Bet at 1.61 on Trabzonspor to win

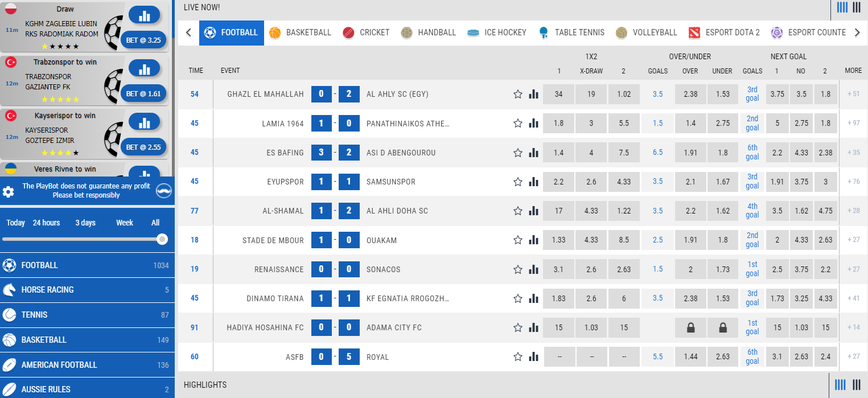143,94
